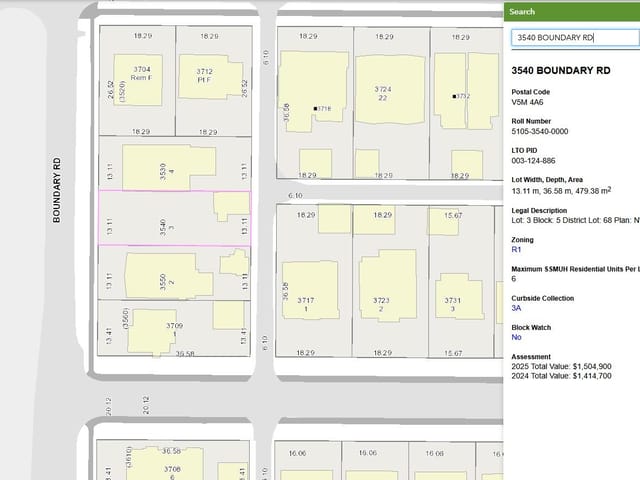
Task: Click the 3704 Rem F building
Action: (x=138, y=80)
